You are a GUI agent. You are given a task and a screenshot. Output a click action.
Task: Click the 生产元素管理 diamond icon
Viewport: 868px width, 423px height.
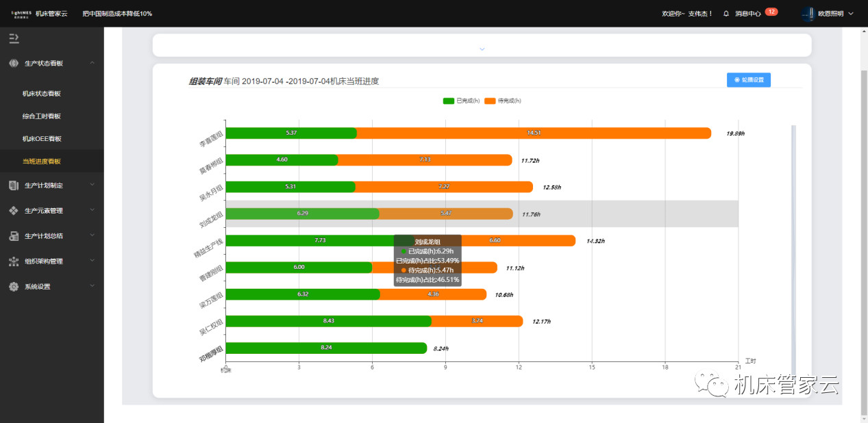[x=13, y=210]
